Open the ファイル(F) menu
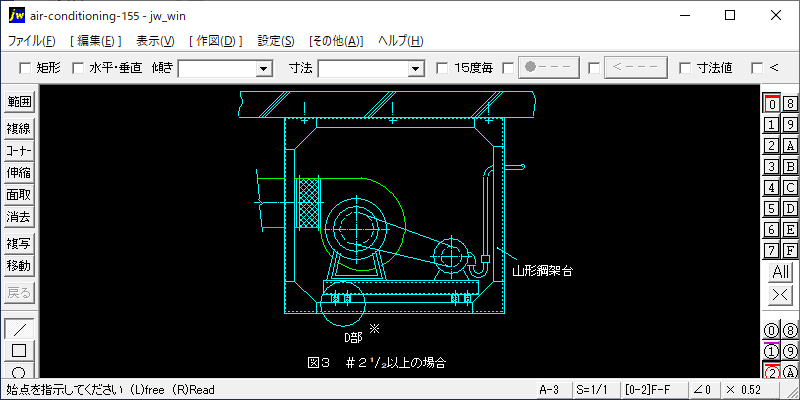This screenshot has height=400, width=800. pos(32,41)
